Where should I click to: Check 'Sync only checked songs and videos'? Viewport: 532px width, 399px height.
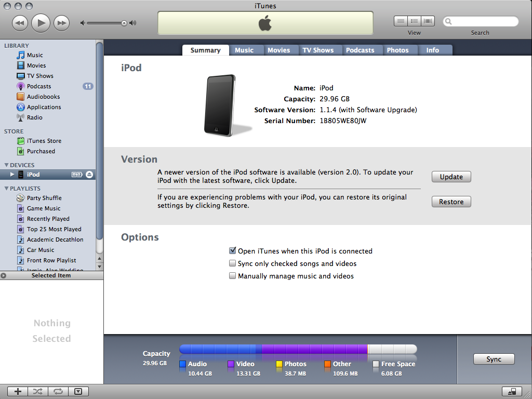click(x=232, y=263)
